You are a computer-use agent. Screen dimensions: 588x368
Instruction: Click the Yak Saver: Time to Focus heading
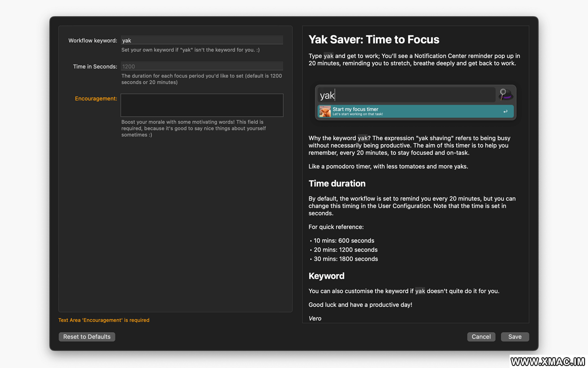373,40
